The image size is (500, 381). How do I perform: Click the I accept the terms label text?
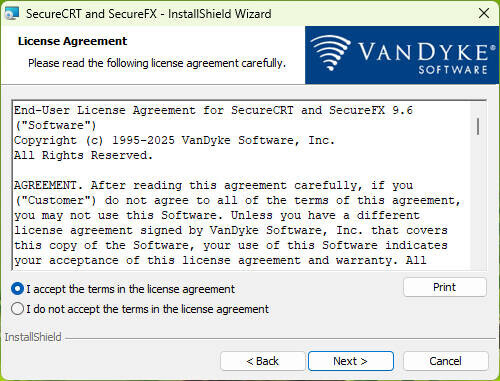click(x=131, y=289)
